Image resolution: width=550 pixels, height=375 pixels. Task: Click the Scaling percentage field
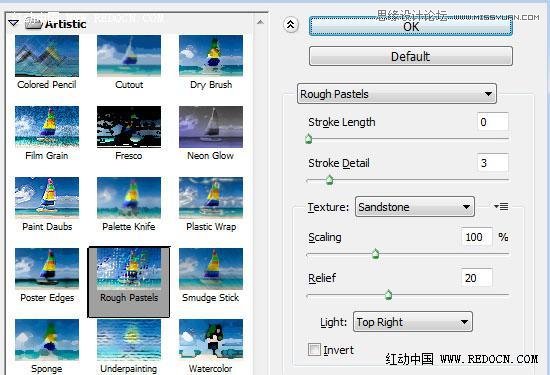point(477,237)
